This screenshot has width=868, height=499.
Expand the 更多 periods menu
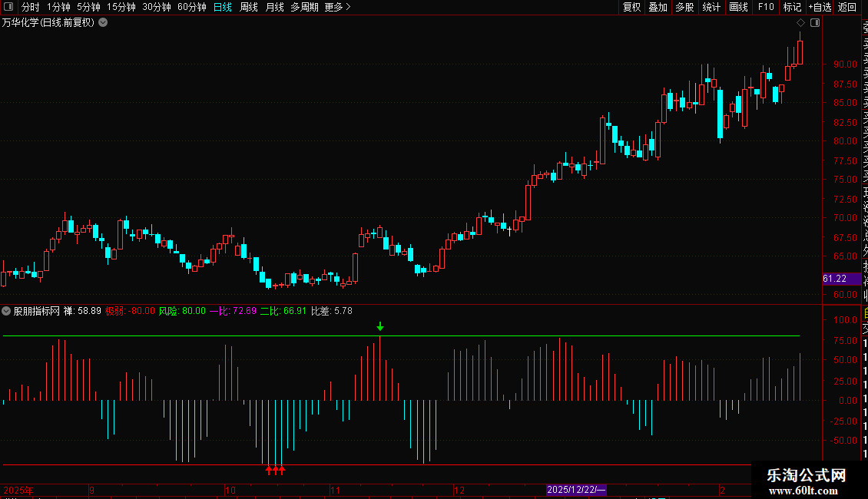[338, 7]
